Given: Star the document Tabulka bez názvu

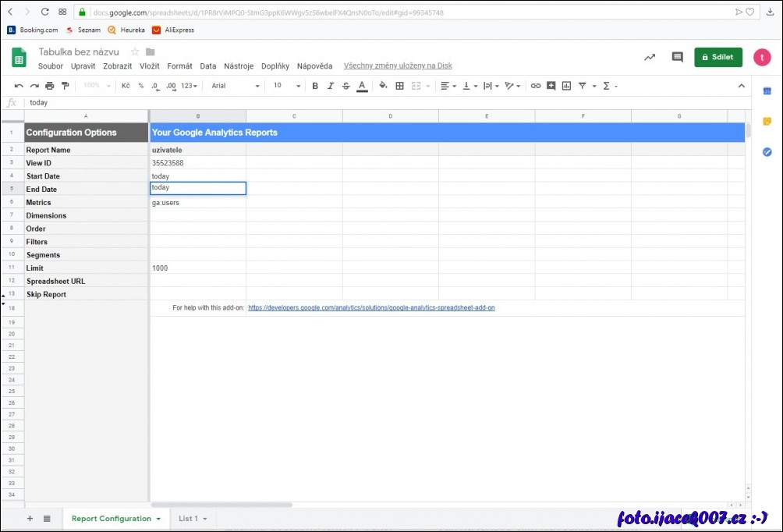Looking at the screenshot, I should pos(134,51).
